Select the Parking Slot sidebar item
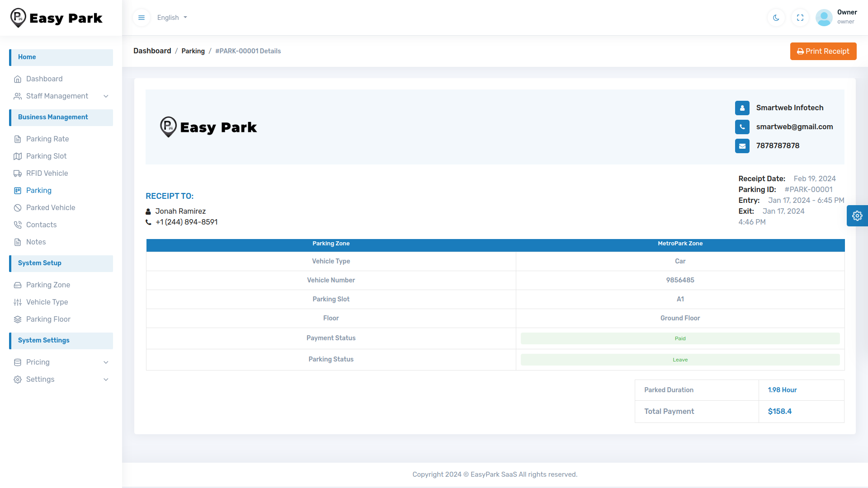 pyautogui.click(x=46, y=156)
